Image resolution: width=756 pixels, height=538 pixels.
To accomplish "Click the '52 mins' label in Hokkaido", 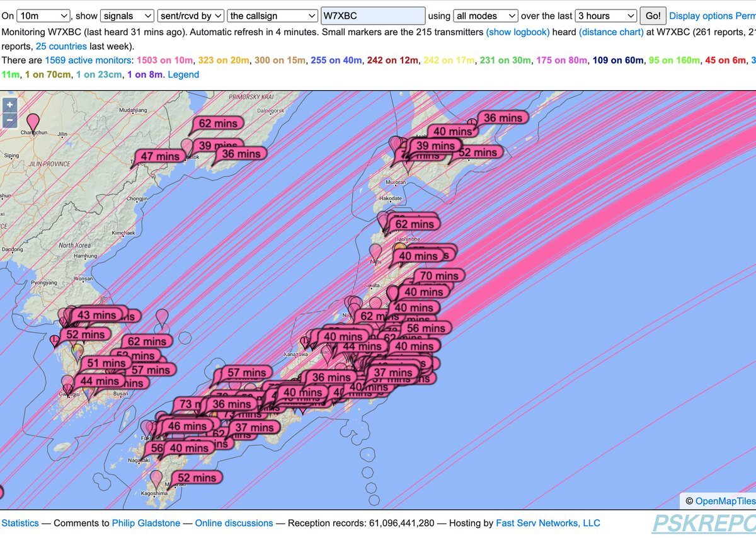I will coord(481,152).
